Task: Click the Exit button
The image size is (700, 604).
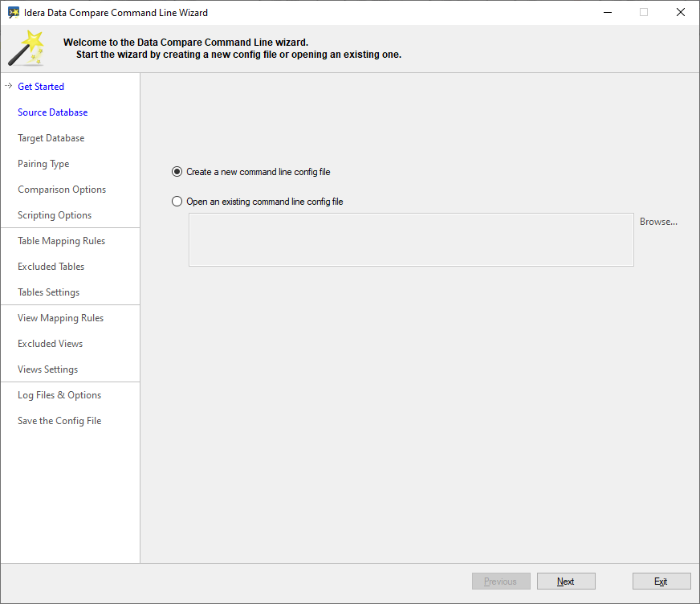Action: point(661,582)
